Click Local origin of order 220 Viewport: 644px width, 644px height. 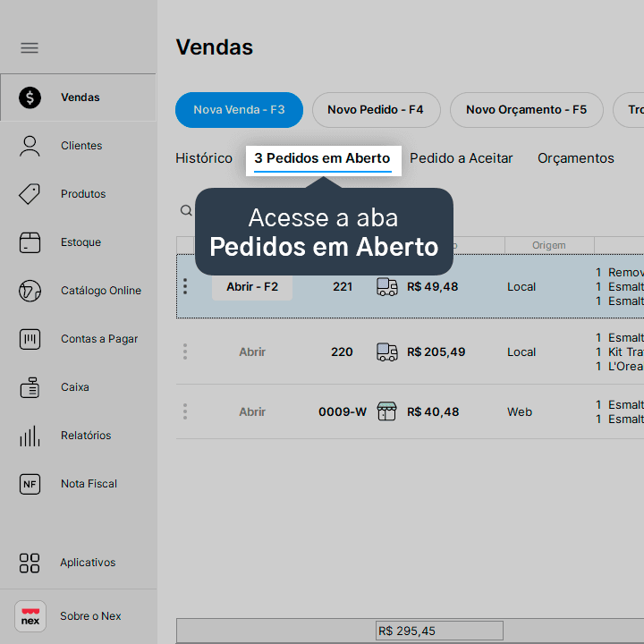pos(521,352)
